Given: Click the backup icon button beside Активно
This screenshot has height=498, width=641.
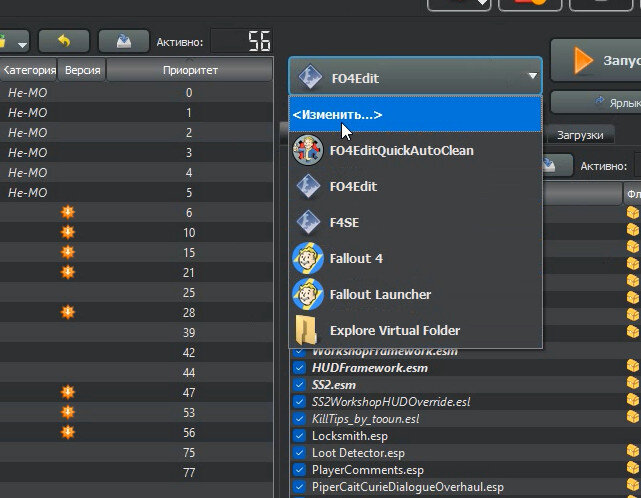Looking at the screenshot, I should pos(124,41).
